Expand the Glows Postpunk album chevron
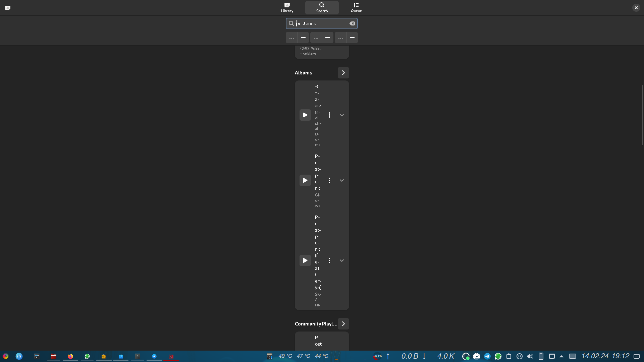This screenshot has height=362, width=644. pos(341,180)
